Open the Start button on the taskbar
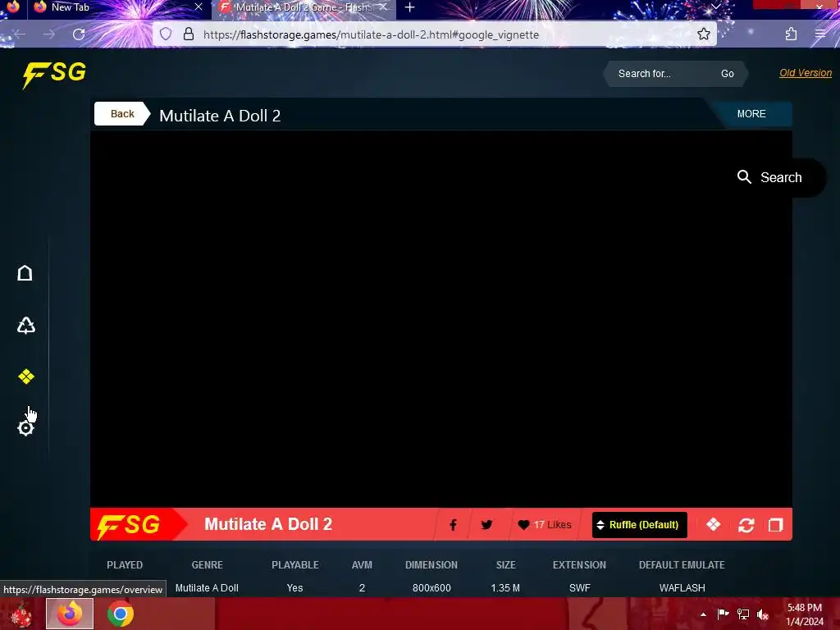This screenshot has width=840, height=630. 21,614
